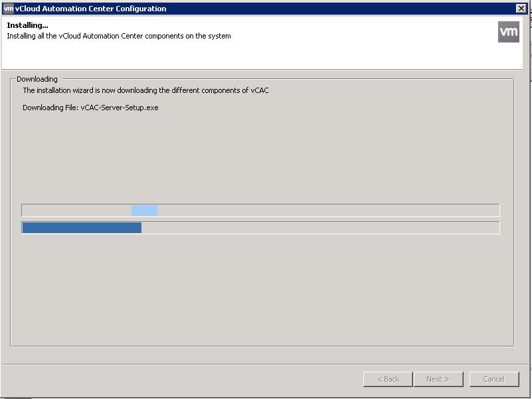Click the Downloading File label text
Viewport: 532px width, 399px height.
point(50,108)
